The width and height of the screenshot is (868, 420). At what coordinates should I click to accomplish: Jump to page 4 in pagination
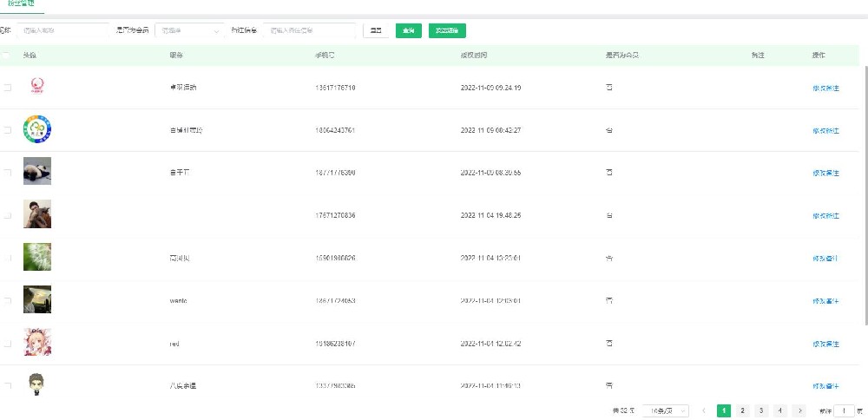780,410
